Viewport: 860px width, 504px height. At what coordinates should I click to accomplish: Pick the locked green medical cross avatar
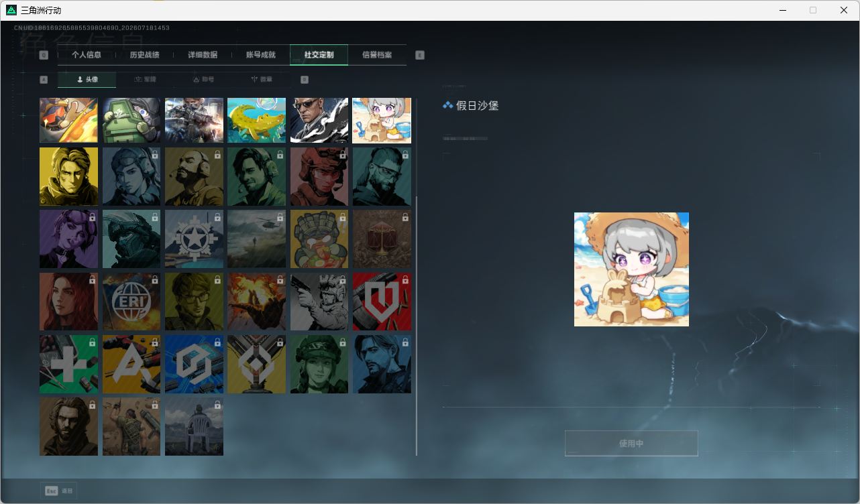68,364
